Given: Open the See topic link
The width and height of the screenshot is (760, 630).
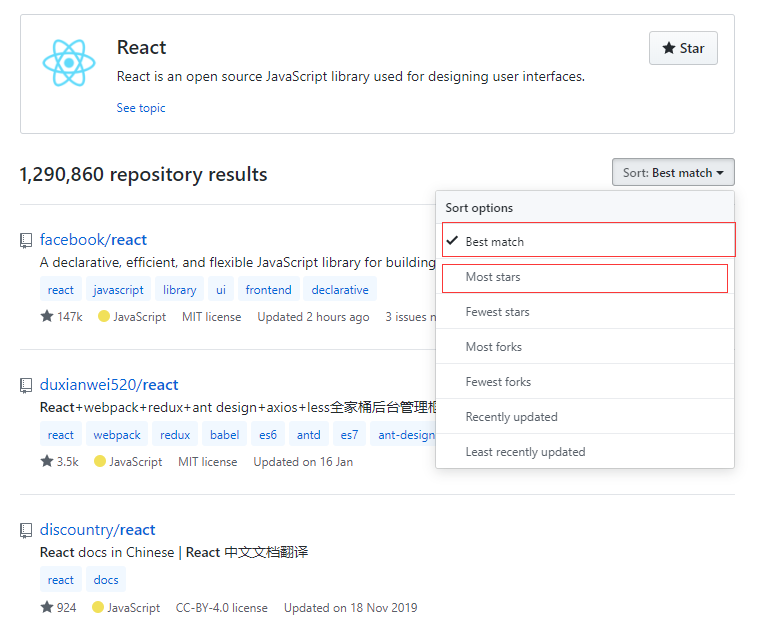Looking at the screenshot, I should 141,108.
